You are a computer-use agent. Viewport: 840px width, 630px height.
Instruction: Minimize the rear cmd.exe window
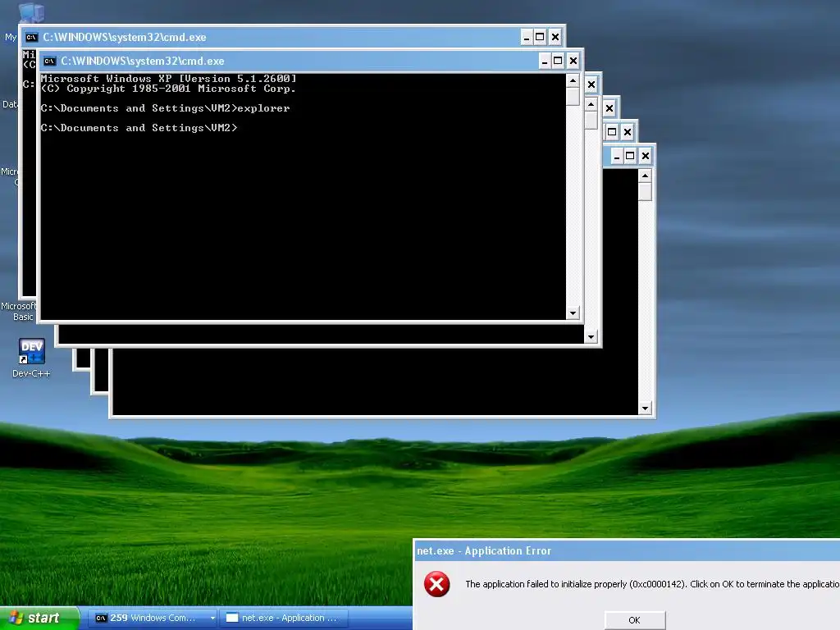click(527, 37)
